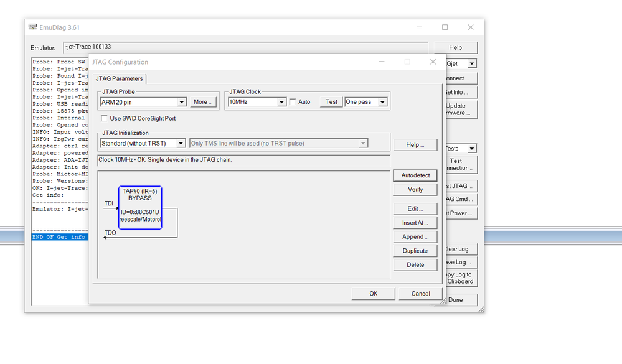Click the 'Clock 10MHz - OK, Single device' status text
622x364 pixels.
165,160
